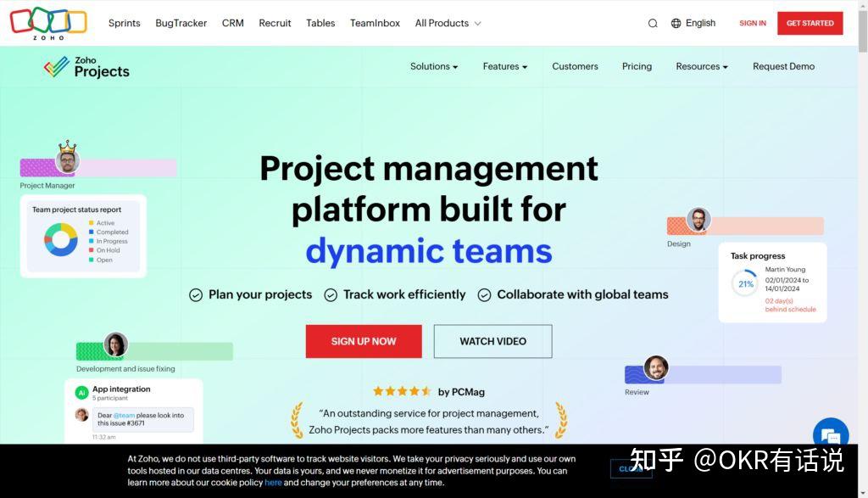This screenshot has width=868, height=498.
Task: Click the '02 day(s) behind schedule' text
Action: point(791,305)
